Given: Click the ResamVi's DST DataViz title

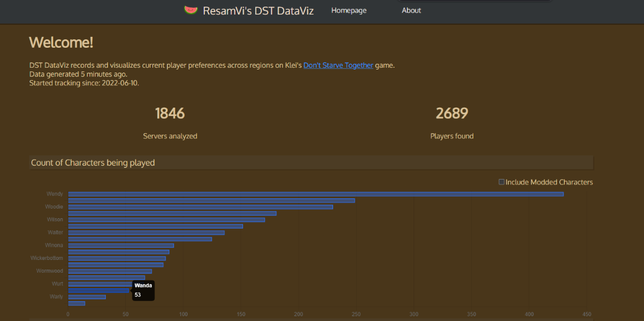Looking at the screenshot, I should click(258, 11).
